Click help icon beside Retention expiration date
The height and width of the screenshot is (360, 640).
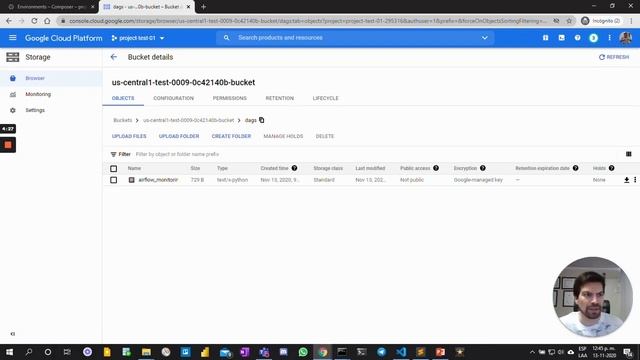pos(576,168)
